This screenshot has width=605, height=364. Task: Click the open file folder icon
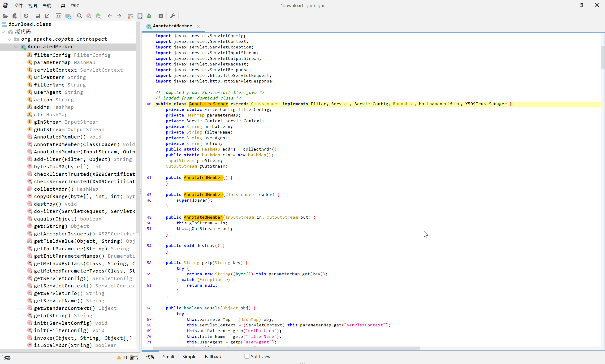point(5,16)
